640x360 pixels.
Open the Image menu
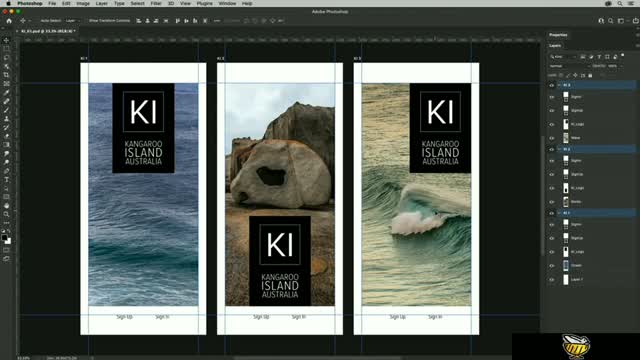point(83,3)
